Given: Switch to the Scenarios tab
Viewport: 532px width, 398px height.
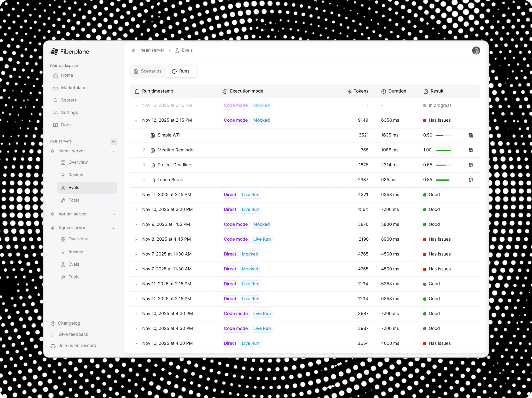Looking at the screenshot, I should pos(148,71).
